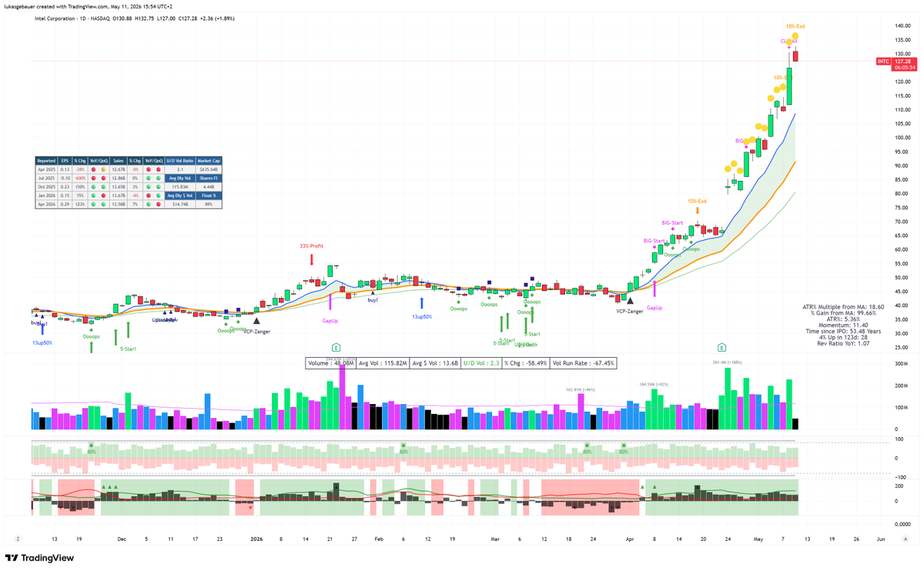The height and width of the screenshot is (571, 924).
Task: Click the $14.74B average dollar volume cell
Action: pyautogui.click(x=181, y=205)
